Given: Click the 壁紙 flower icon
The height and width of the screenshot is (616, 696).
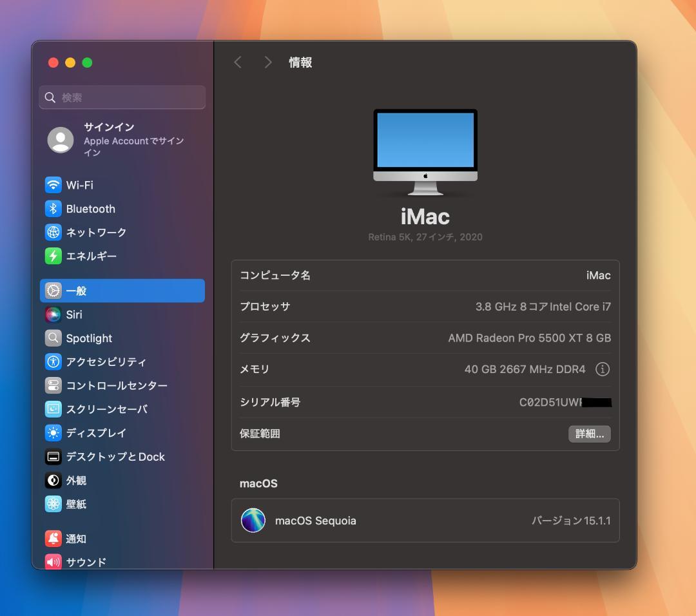Looking at the screenshot, I should 53,504.
